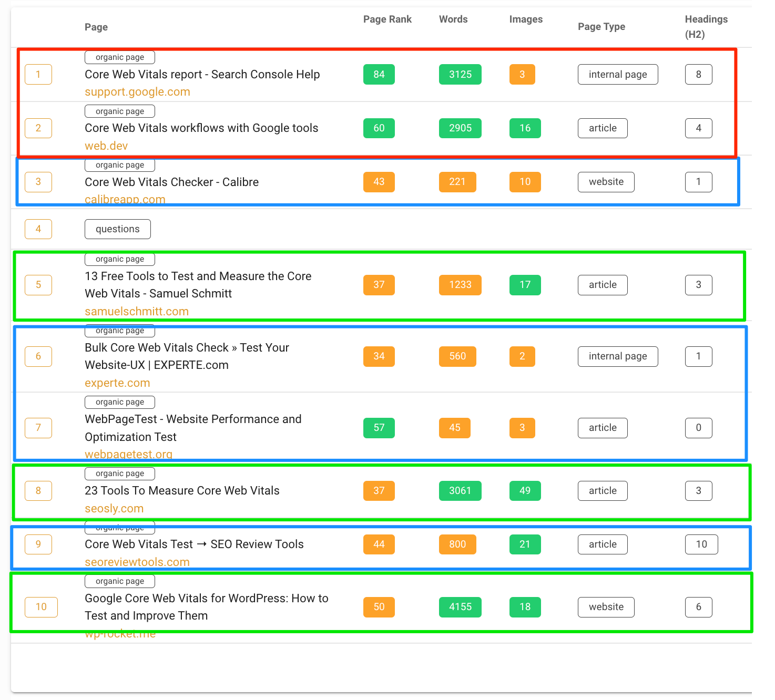Open support.google.com link in row 1
This screenshot has height=700, width=775.
tap(137, 92)
